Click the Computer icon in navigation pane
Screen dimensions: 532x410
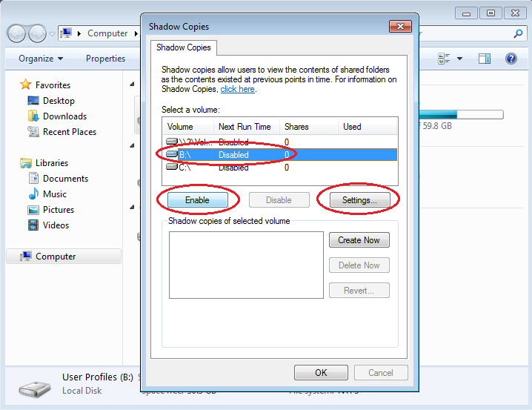[26, 257]
